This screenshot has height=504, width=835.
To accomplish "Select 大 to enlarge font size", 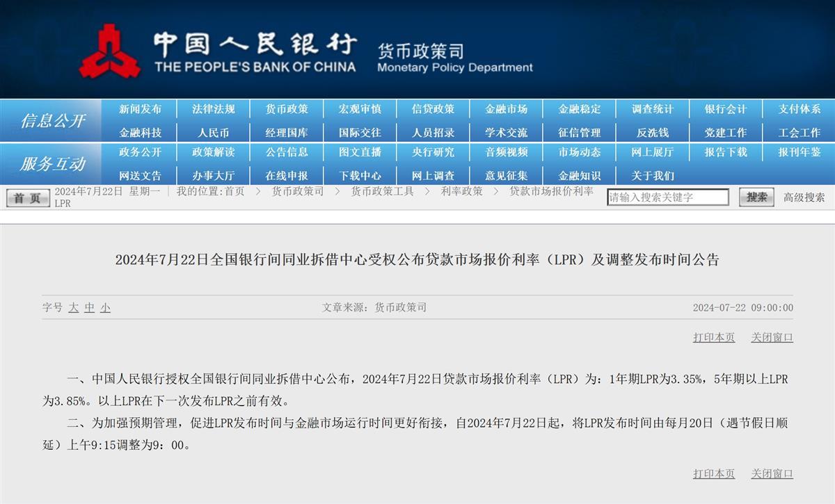I will [73, 308].
